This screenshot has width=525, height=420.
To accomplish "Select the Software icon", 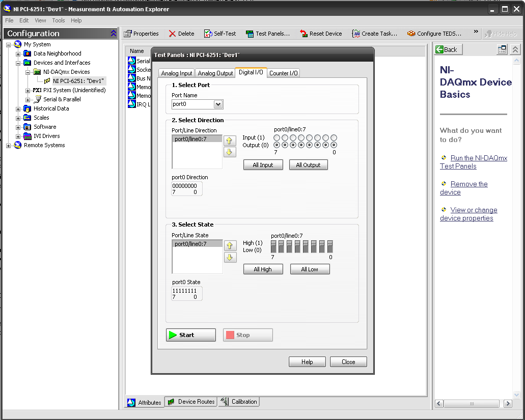I will [27, 127].
